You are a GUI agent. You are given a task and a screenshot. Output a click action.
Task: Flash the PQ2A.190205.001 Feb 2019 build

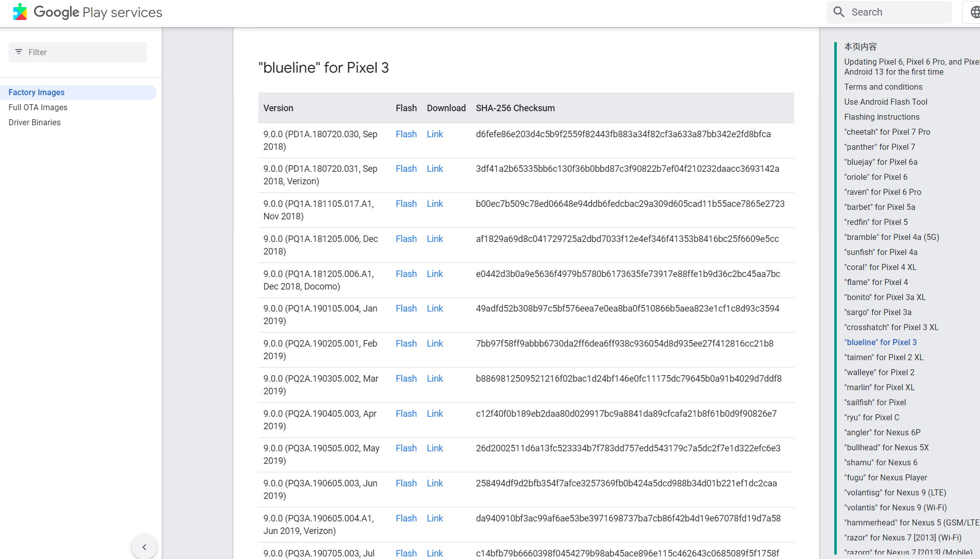[406, 344]
